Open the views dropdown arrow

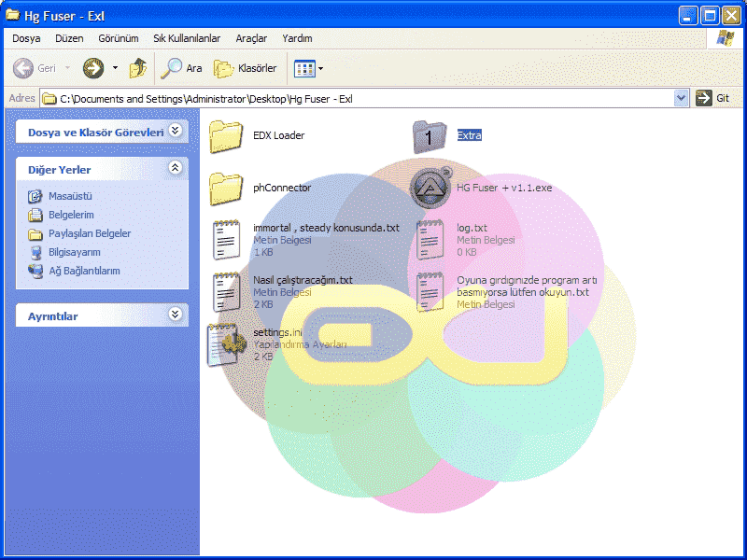320,68
